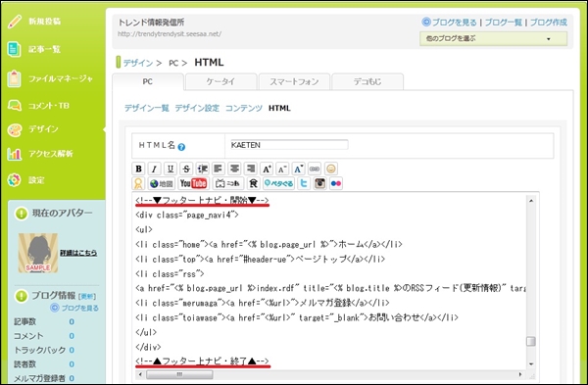Screen dimensions: 588x385
Task: Switch to the スマートフォン tab
Action: point(294,81)
